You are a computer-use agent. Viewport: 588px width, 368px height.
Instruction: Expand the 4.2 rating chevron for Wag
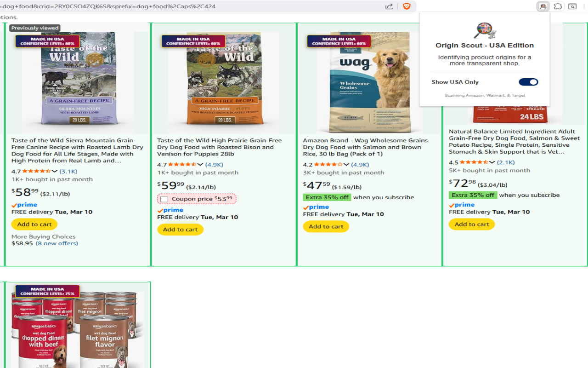[346, 164]
